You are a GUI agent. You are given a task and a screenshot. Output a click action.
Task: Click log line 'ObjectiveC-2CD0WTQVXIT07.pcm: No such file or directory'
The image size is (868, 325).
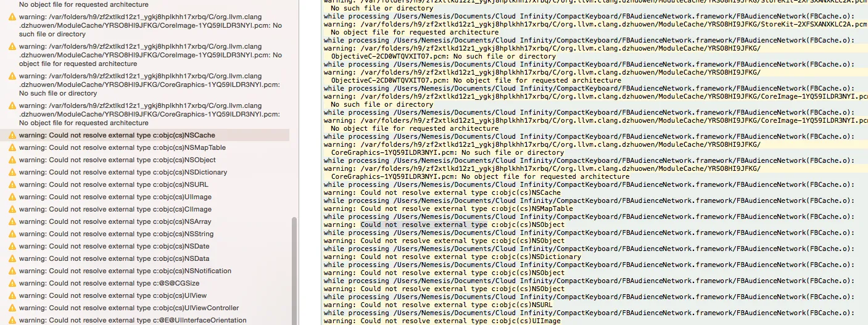(x=443, y=56)
